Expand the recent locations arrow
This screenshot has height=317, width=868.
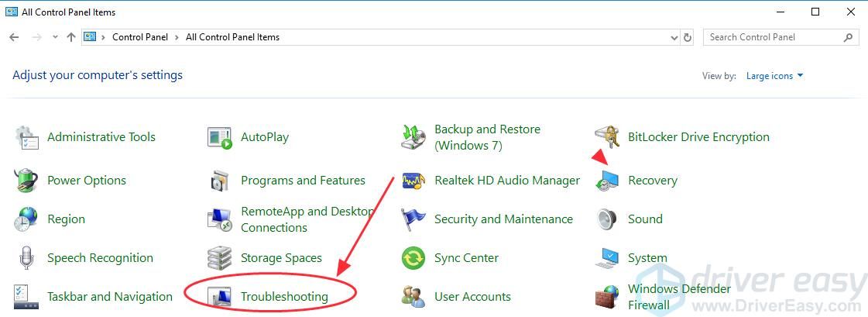[x=55, y=37]
